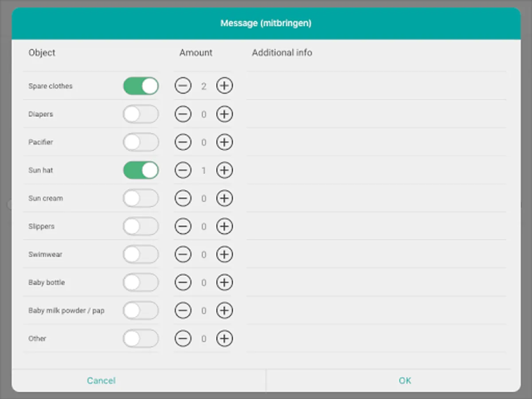
Task: Tap the plus icon for Other
Action: 224,339
